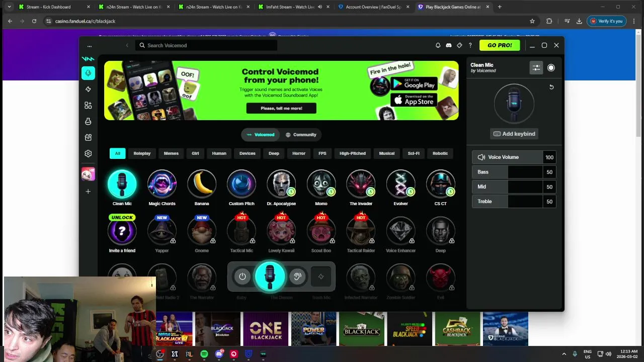Toggle the voice changer microphone button
Viewport: 644px width, 362px height.
pyautogui.click(x=270, y=277)
